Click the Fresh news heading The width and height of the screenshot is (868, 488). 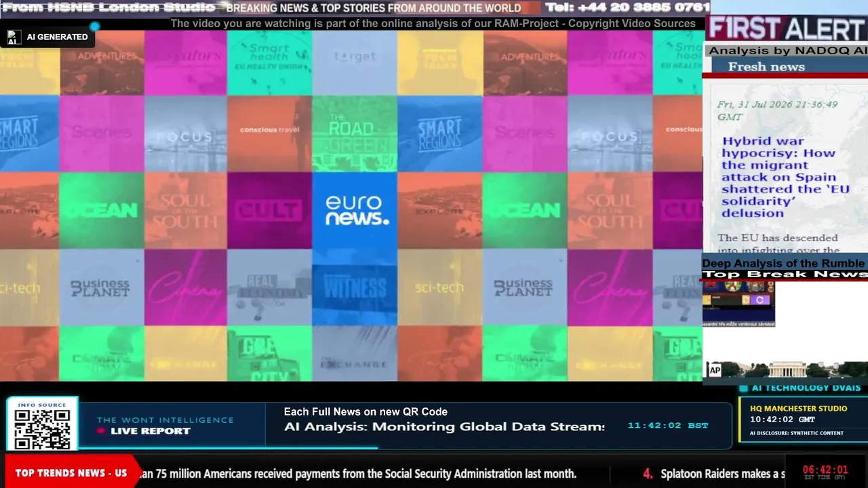766,66
